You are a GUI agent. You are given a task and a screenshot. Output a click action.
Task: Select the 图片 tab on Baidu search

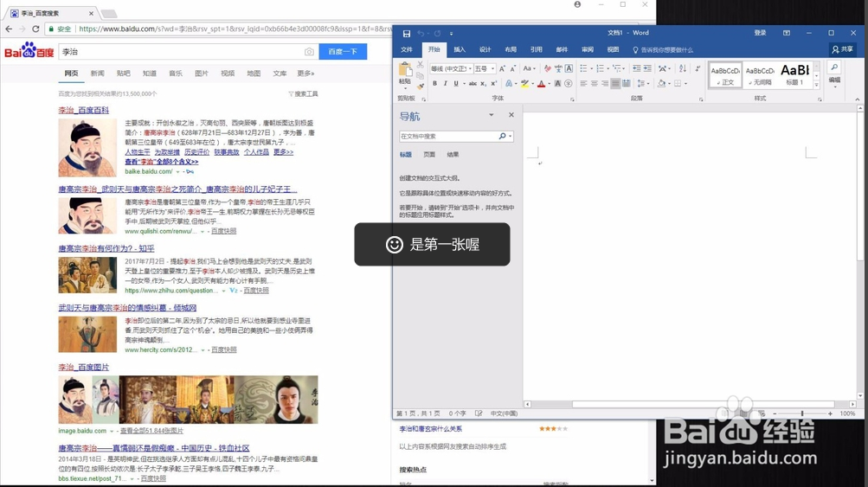[202, 73]
